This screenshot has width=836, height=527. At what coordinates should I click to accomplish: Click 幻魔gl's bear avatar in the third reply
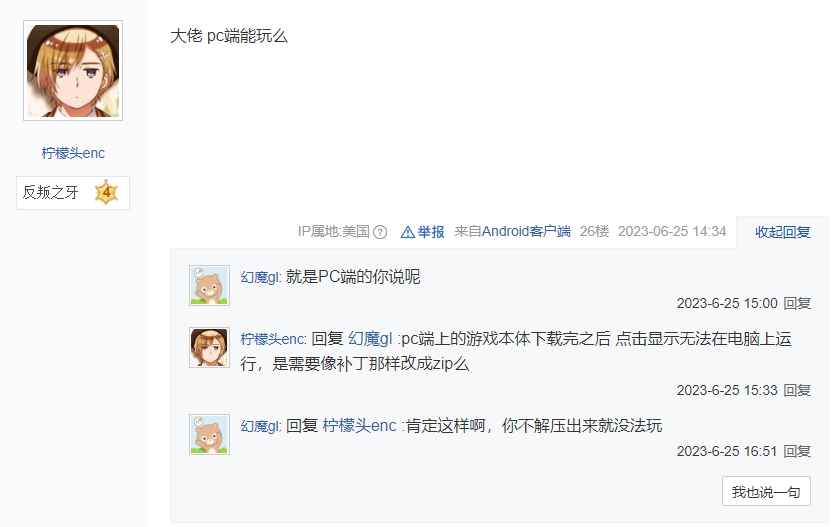210,434
